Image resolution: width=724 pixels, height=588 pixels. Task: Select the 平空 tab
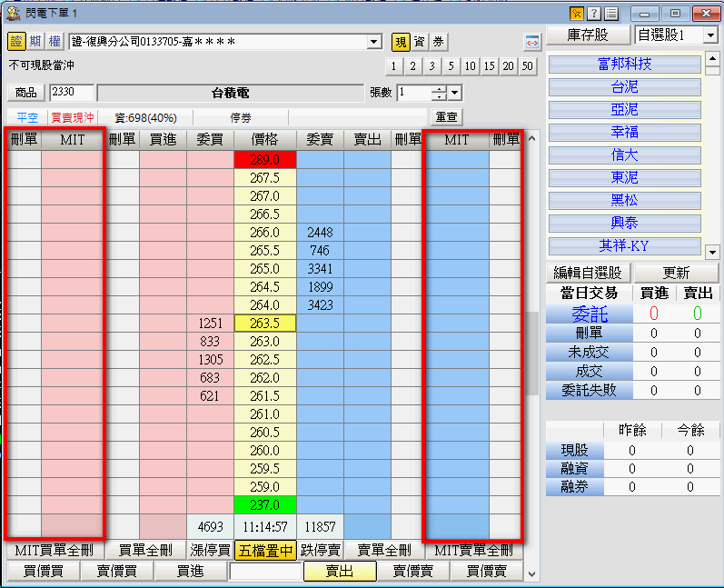click(27, 118)
